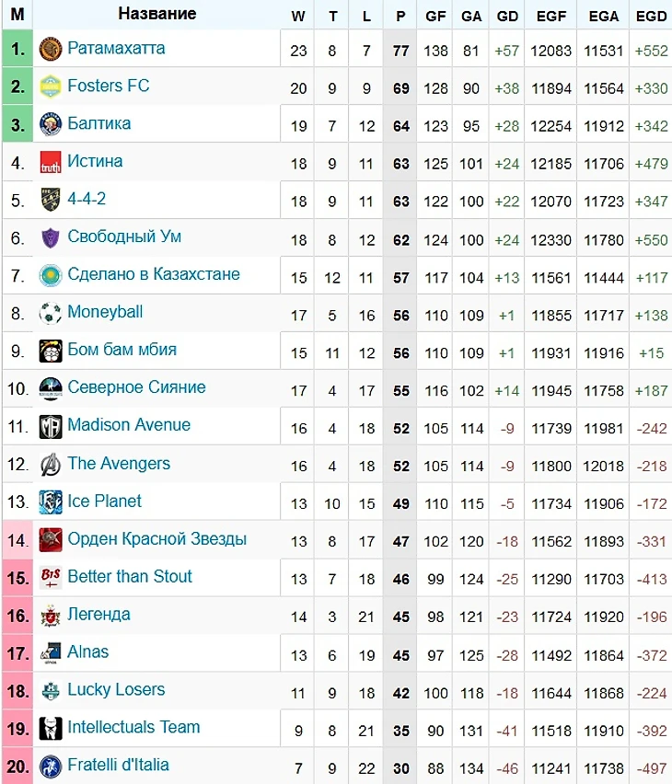Open the Свободный Ум team page
The image size is (672, 784).
(124, 236)
